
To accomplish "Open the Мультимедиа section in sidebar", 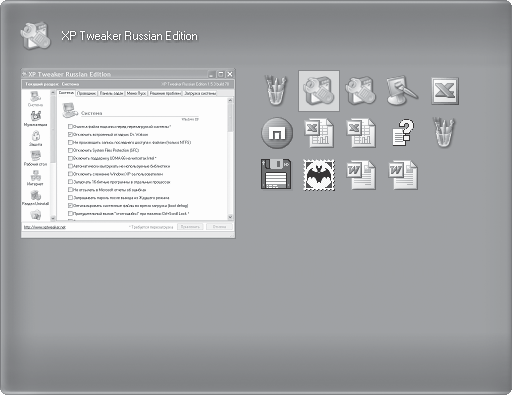I will coord(36,119).
